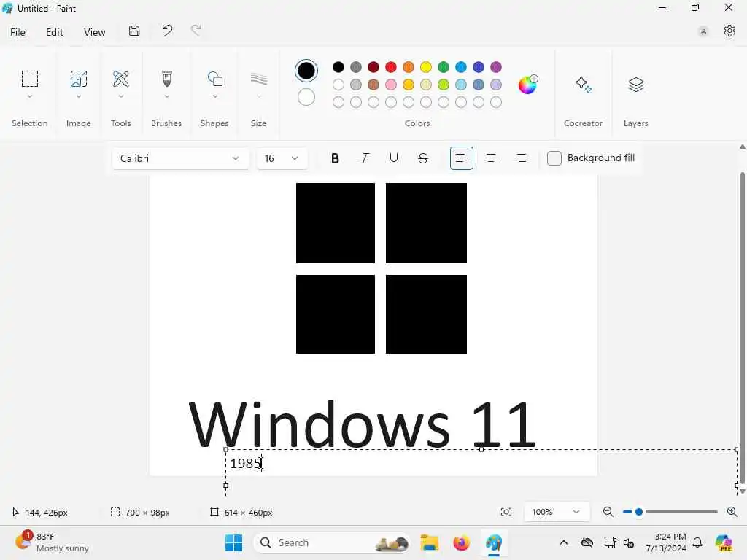Click the Redo arrow icon
Viewport: 747px width, 560px height.
pos(196,31)
